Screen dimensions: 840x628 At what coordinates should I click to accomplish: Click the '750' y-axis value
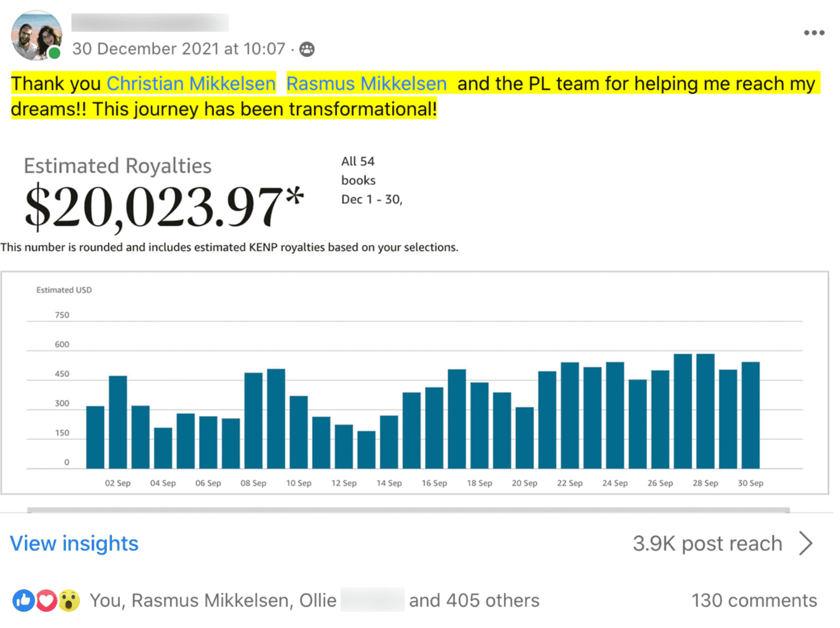pyautogui.click(x=62, y=315)
